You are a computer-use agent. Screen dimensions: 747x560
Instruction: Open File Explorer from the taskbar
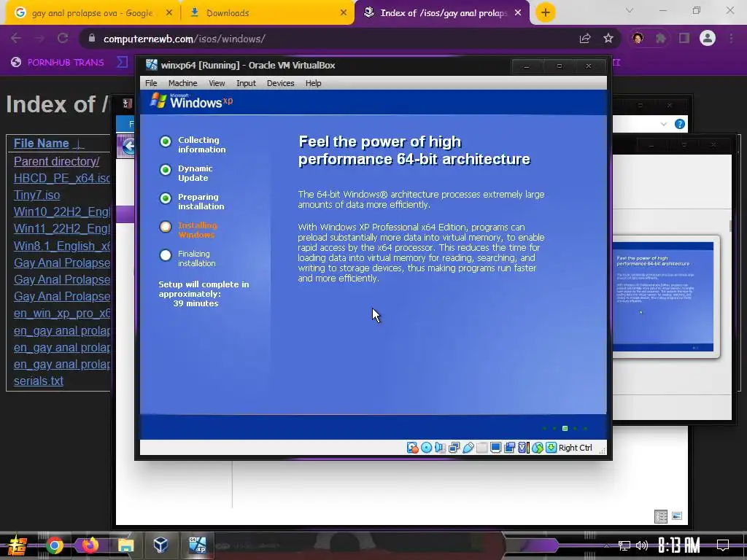(x=125, y=545)
